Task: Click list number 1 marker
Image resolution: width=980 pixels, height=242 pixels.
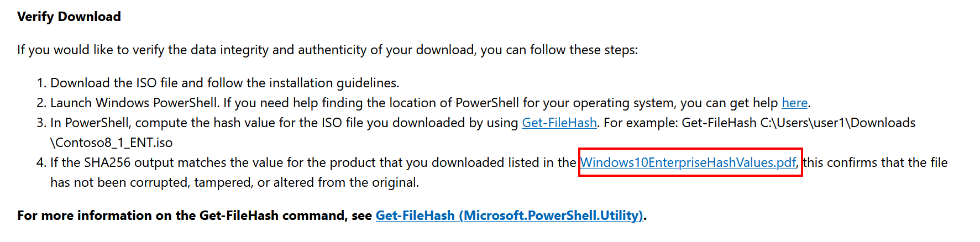Action: tap(41, 83)
